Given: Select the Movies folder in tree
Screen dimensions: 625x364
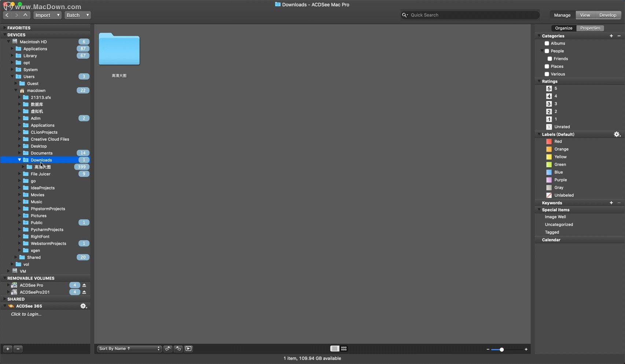Looking at the screenshot, I should pyautogui.click(x=37, y=195).
